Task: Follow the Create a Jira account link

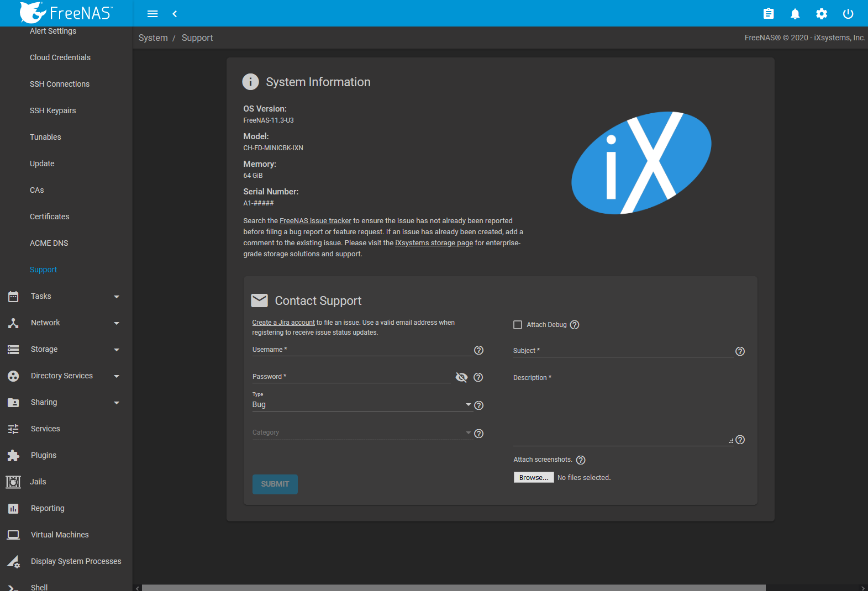Action: tap(283, 323)
